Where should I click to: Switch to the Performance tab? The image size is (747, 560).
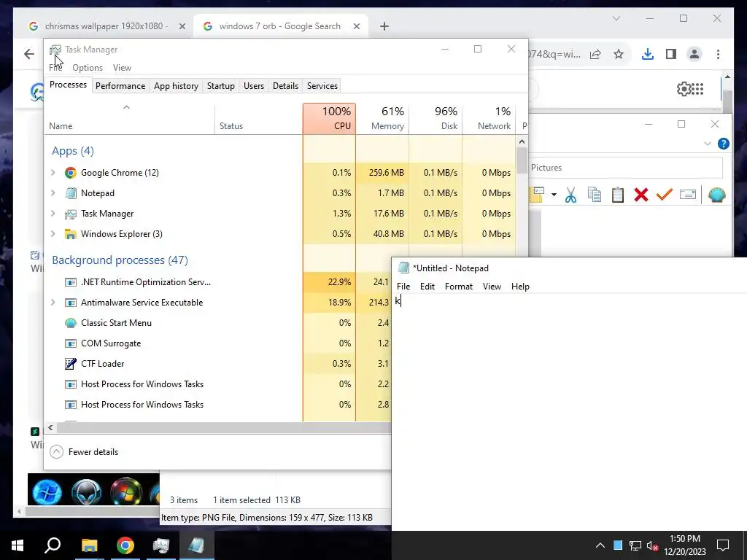(x=120, y=86)
